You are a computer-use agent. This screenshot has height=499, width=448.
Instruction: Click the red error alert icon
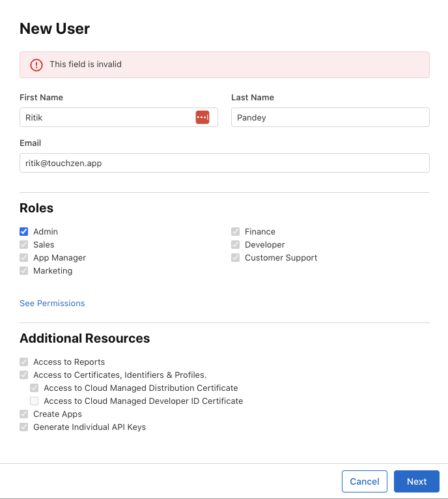pos(36,65)
